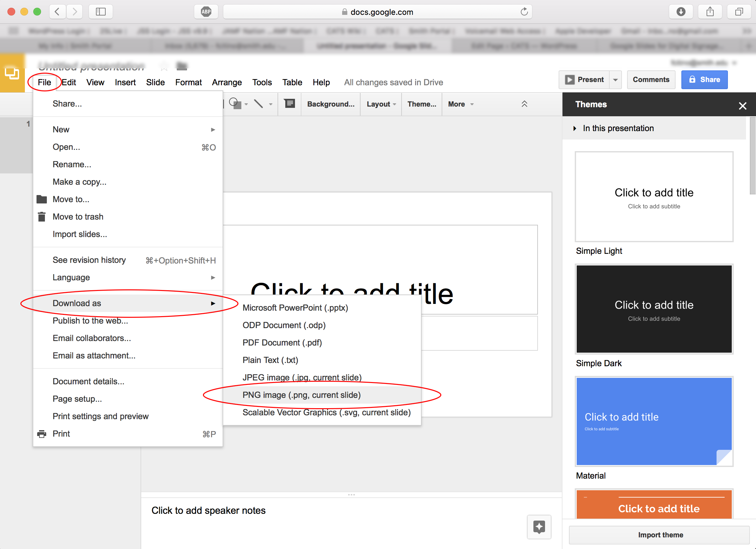
Task: Select the Simple Dark theme thumbnail
Action: point(654,309)
